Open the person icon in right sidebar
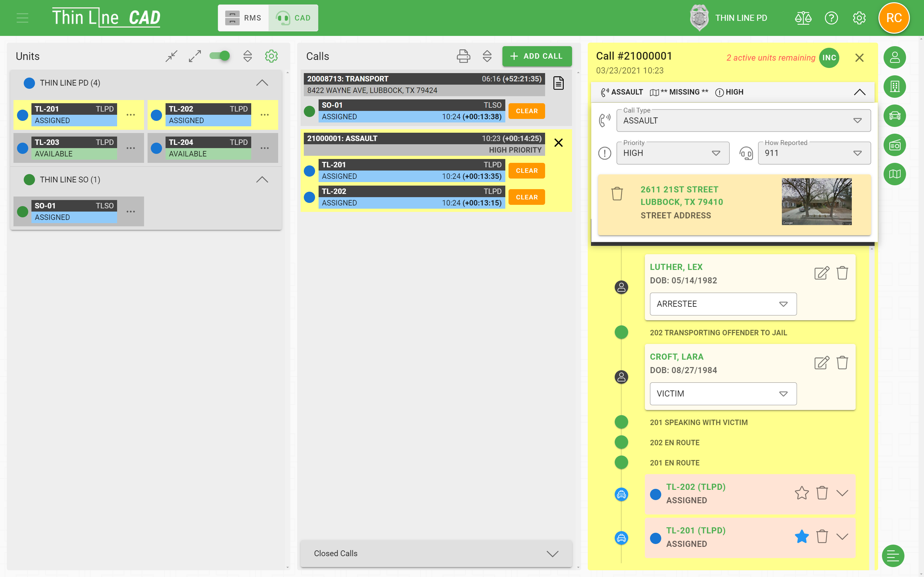The image size is (924, 577). (894, 57)
